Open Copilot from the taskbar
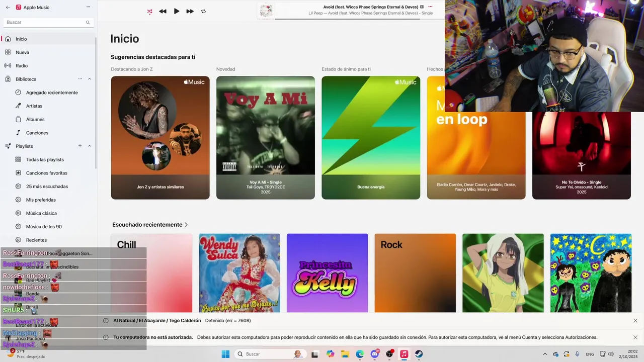Screen dimensions: 644x362 (x=330, y=354)
